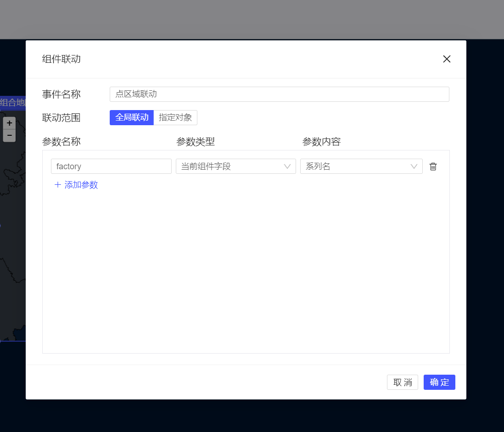Viewport: 504px width, 432px height.
Task: Click the 参数内容 column label
Action: (x=321, y=142)
